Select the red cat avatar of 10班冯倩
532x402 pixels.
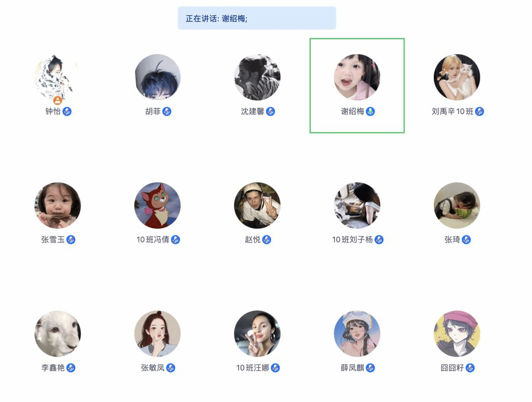157,205
